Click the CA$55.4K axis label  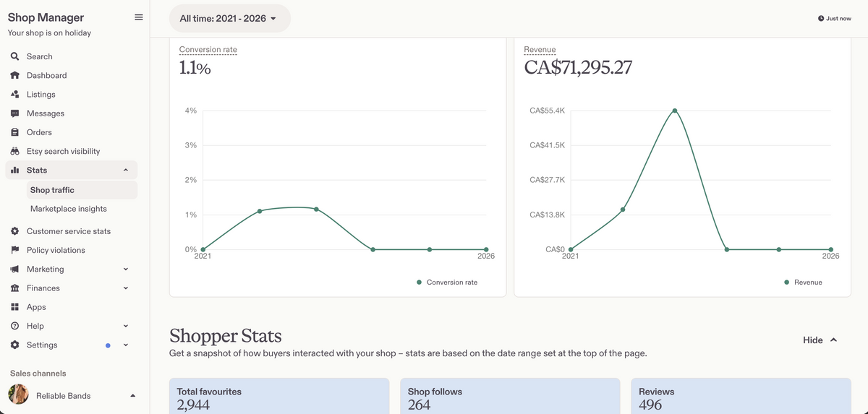(548, 111)
